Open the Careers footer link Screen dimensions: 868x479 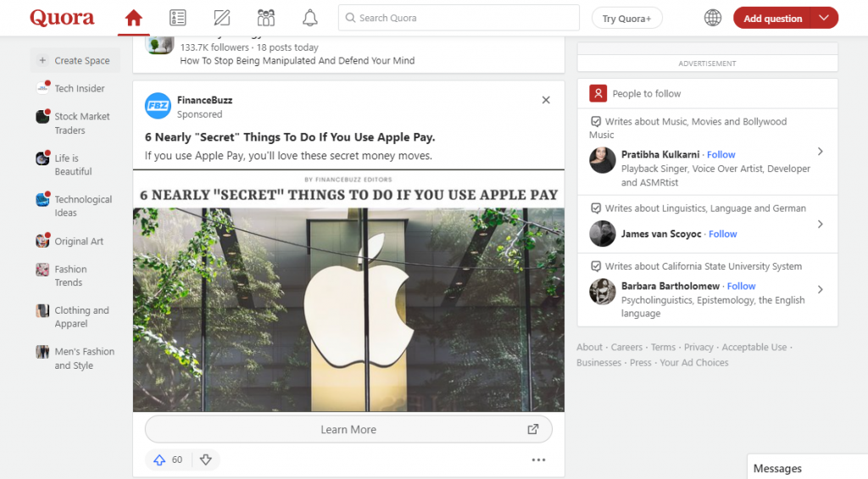pos(626,348)
